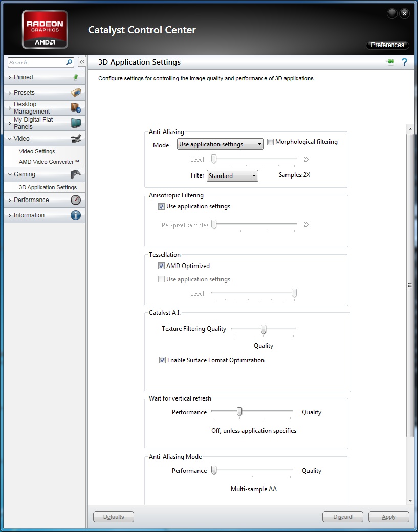Click the Presets box icon

pyautogui.click(x=76, y=92)
